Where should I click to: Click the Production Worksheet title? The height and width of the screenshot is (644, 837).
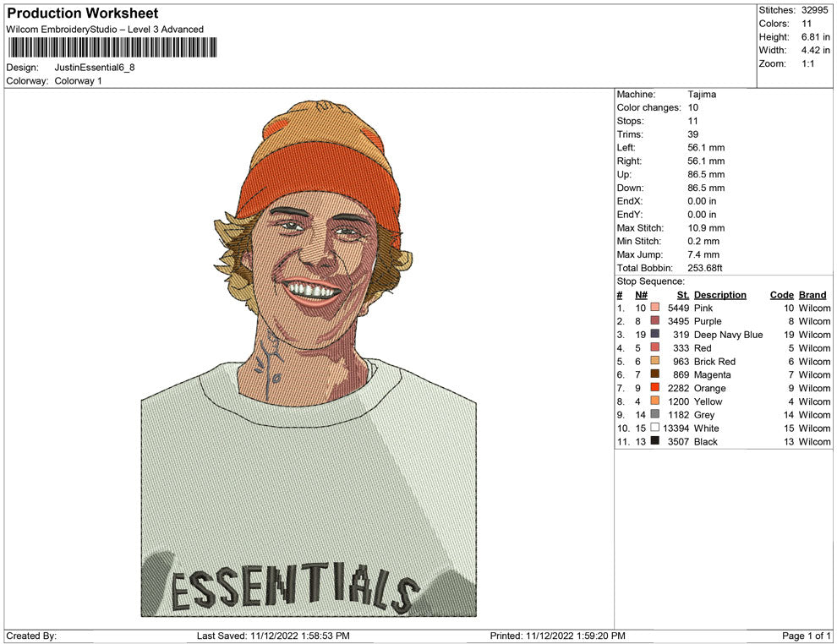[x=83, y=14]
